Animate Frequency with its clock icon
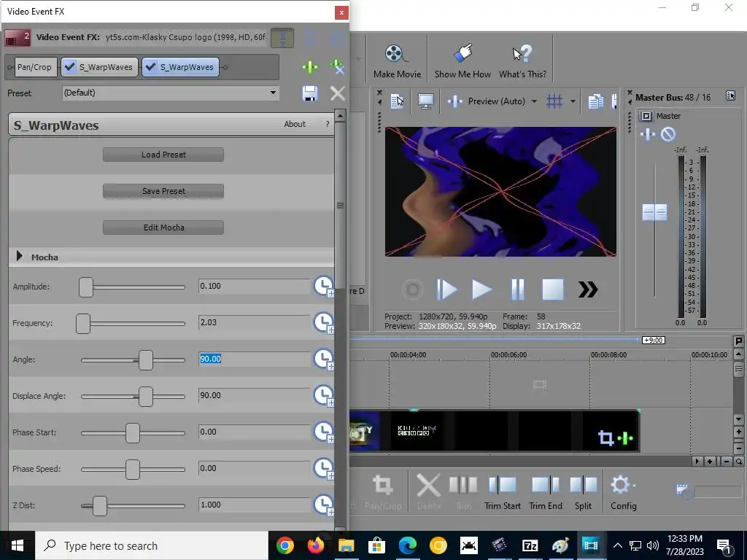This screenshot has height=560, width=747. 323,322
